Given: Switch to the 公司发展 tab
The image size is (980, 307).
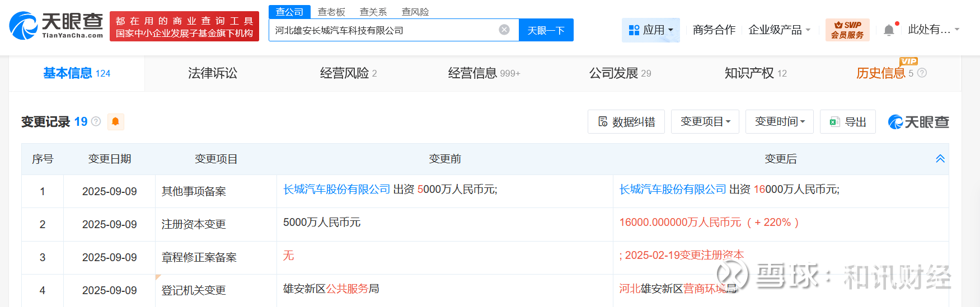Looking at the screenshot, I should pos(620,73).
